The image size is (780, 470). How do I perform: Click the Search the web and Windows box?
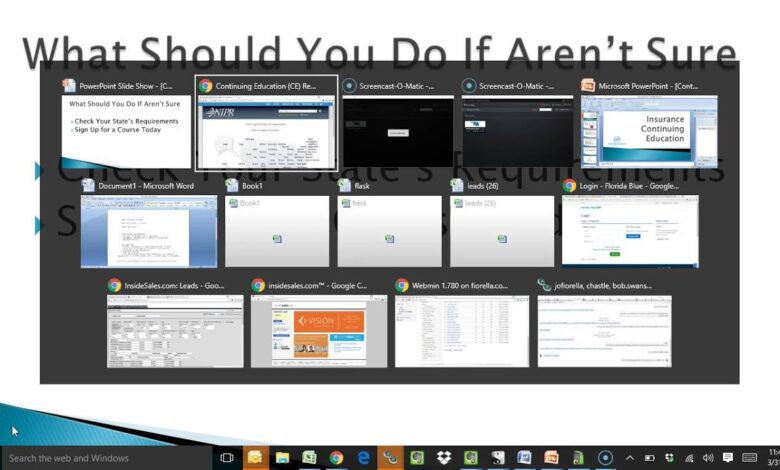coord(106,458)
